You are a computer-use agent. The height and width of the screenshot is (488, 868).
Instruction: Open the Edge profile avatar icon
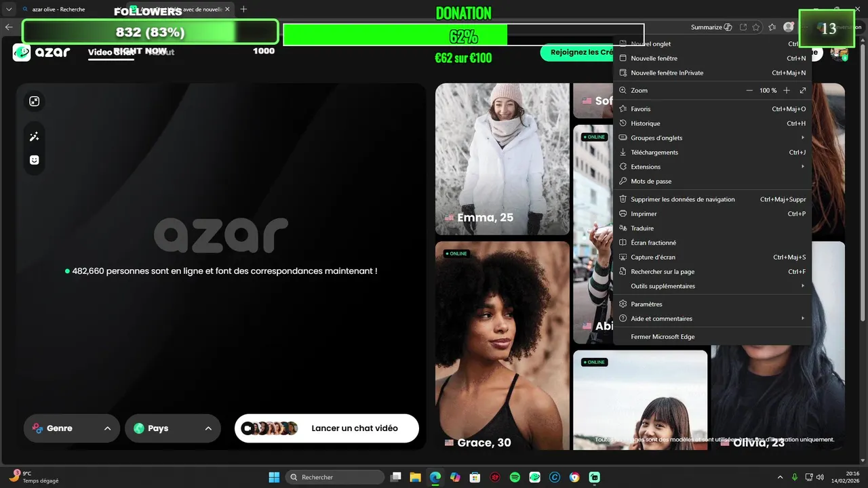[788, 27]
